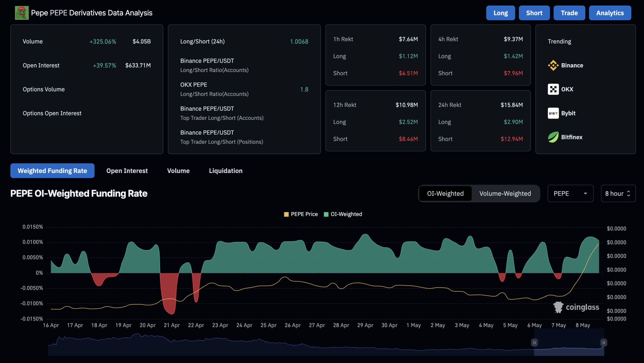Toggle PEPE Price legend series
644x363 pixels.
301,214
